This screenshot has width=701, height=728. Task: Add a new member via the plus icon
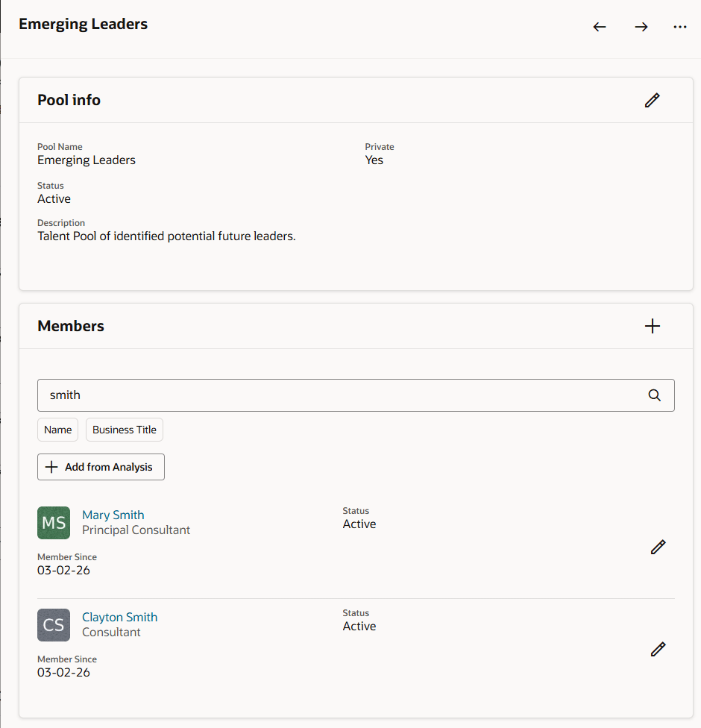653,326
